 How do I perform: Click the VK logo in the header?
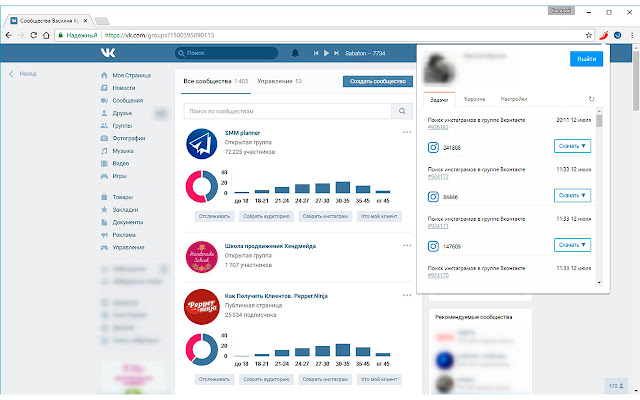pos(107,52)
